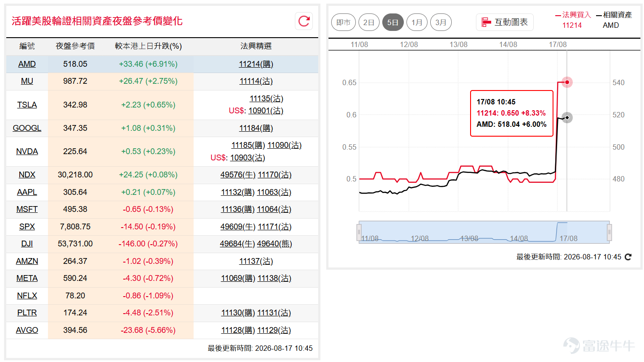Open the PLTR ticker link

click(27, 313)
